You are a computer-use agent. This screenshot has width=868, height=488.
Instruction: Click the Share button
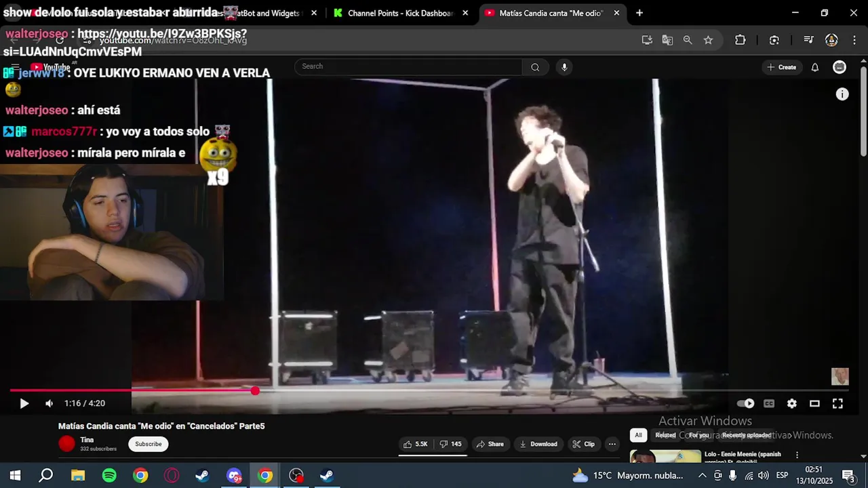[490, 444]
